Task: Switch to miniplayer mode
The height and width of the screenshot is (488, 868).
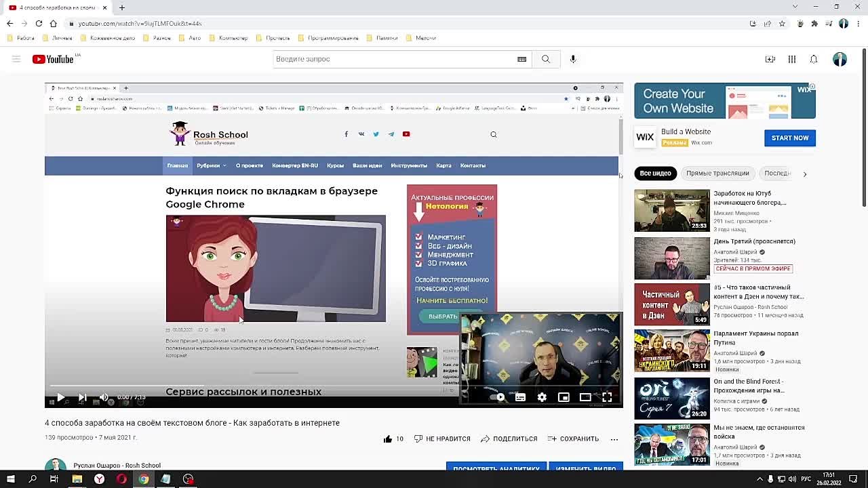Action: [564, 398]
